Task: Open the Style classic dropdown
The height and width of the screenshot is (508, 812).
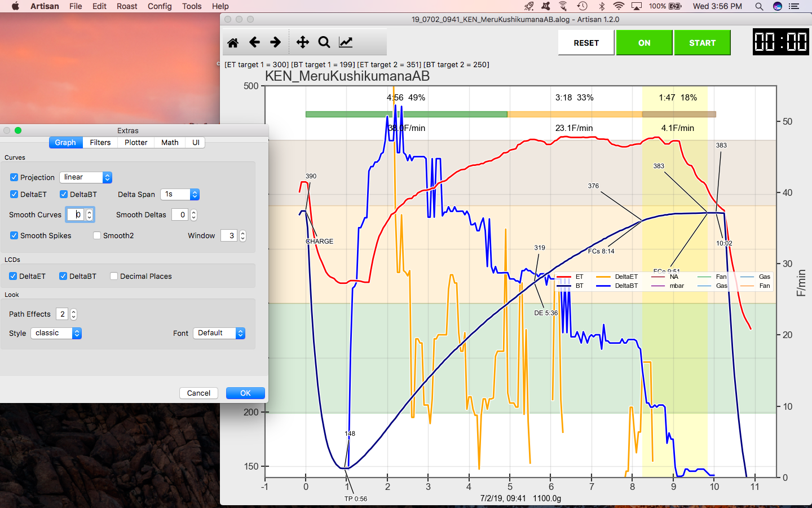Action: coord(56,333)
